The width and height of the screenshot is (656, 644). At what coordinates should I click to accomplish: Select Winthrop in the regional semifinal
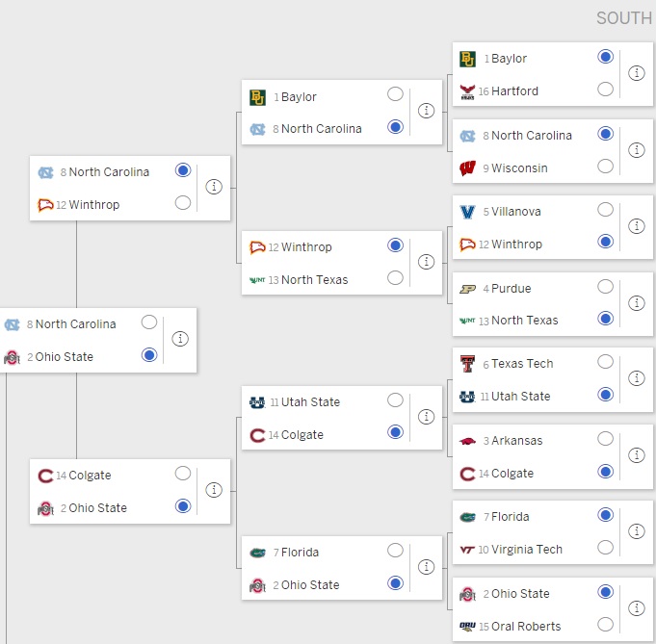(182, 203)
